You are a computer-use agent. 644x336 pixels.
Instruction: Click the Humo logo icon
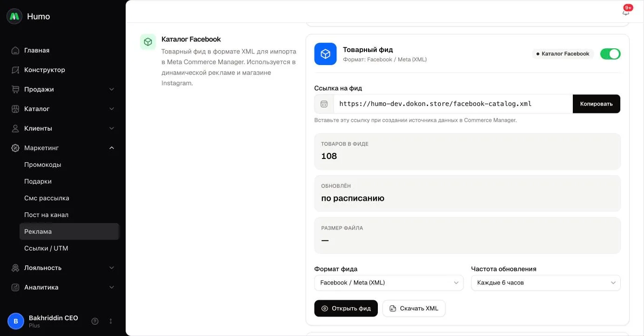[x=14, y=16]
